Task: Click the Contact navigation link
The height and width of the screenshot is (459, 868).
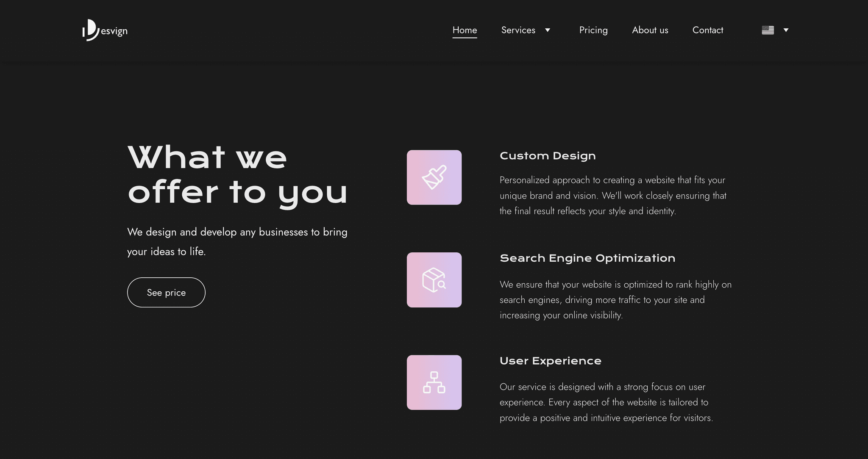Action: 707,30
